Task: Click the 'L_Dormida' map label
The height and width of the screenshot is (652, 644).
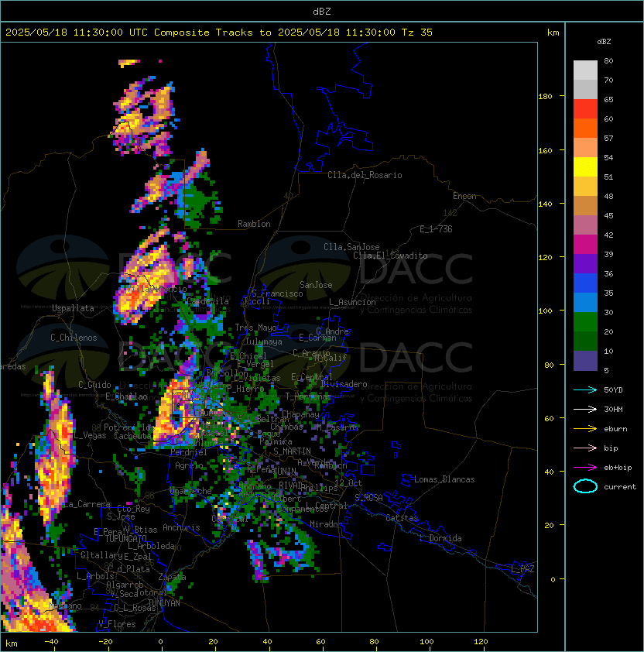Action: tap(440, 538)
